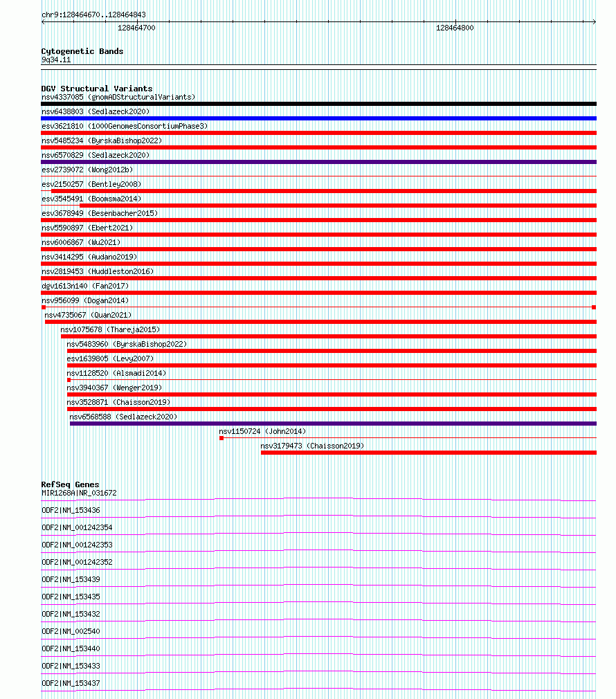
Task: Click the esv2150257 (Bentley2008) label
Action: (91, 184)
